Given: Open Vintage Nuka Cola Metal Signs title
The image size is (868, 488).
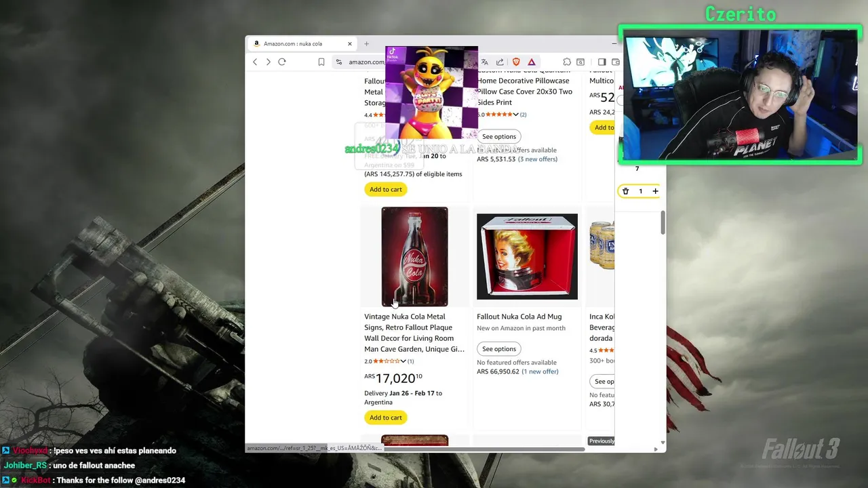Looking at the screenshot, I should click(x=414, y=333).
